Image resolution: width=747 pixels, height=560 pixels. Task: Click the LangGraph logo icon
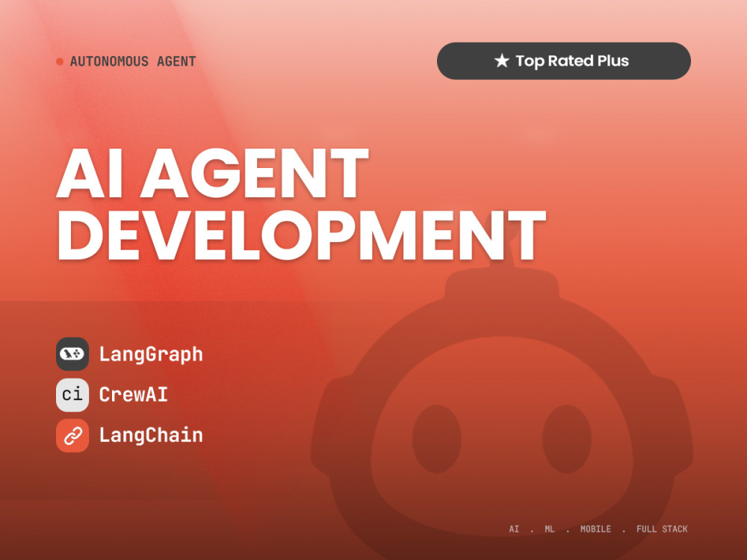(x=72, y=354)
